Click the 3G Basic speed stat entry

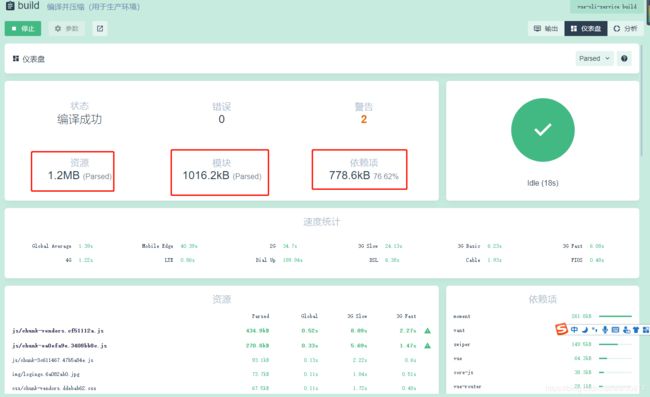[x=480, y=246]
